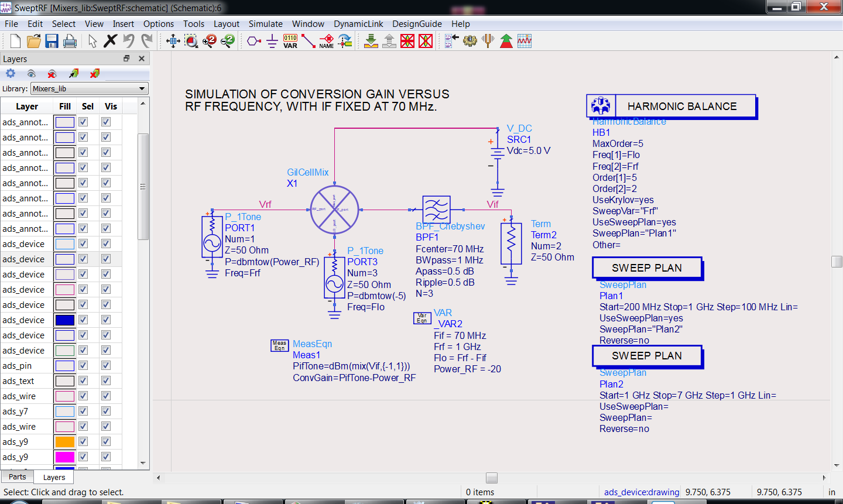Select the Plan2 SWEEP PLAN block
The image size is (843, 504).
click(x=647, y=356)
